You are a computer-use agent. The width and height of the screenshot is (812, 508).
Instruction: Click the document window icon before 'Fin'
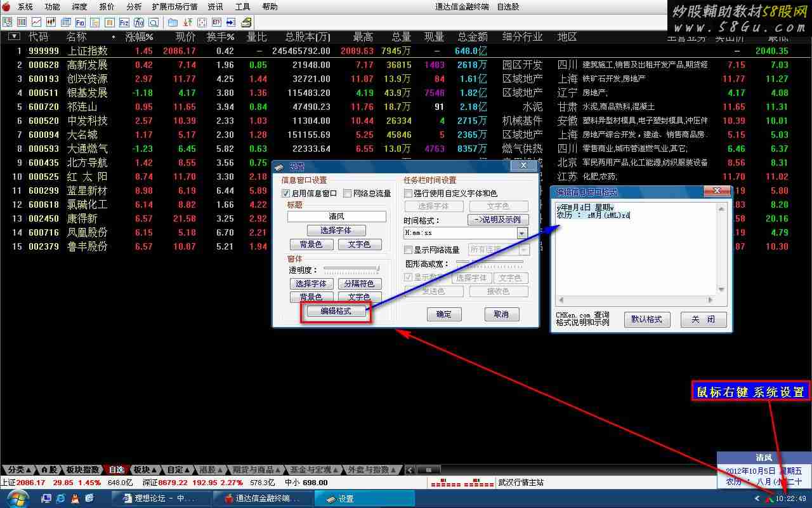[x=65, y=22]
